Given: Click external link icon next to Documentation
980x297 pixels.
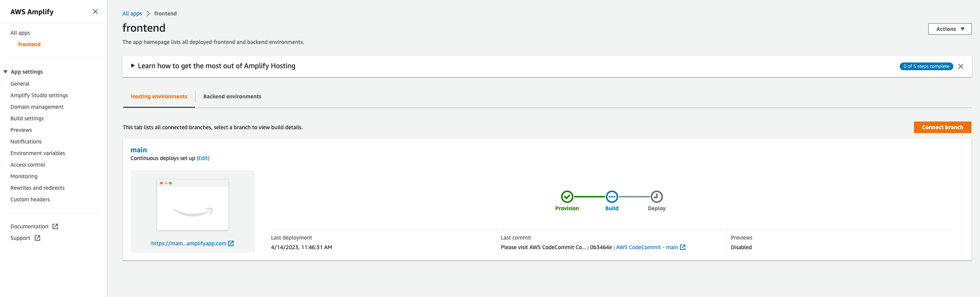Looking at the screenshot, I should tap(55, 226).
